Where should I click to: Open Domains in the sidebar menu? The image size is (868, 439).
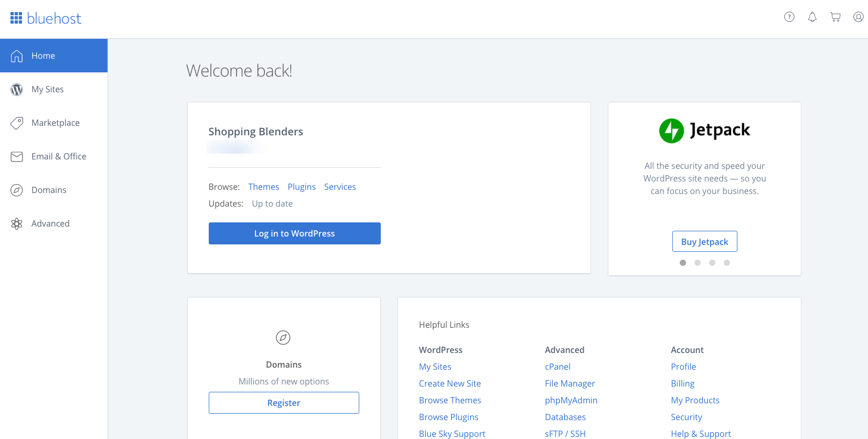53,190
